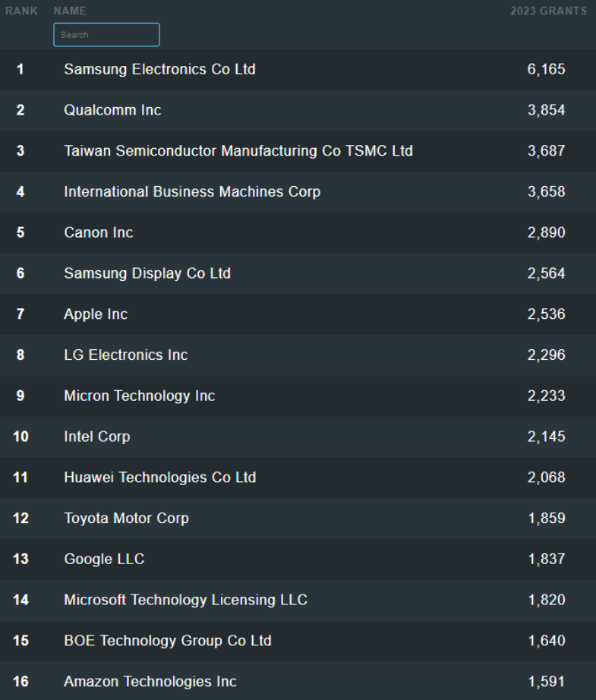Select Samsung Electronics Co Ltd row
Image resolution: width=596 pixels, height=700 pixels.
pos(159,70)
